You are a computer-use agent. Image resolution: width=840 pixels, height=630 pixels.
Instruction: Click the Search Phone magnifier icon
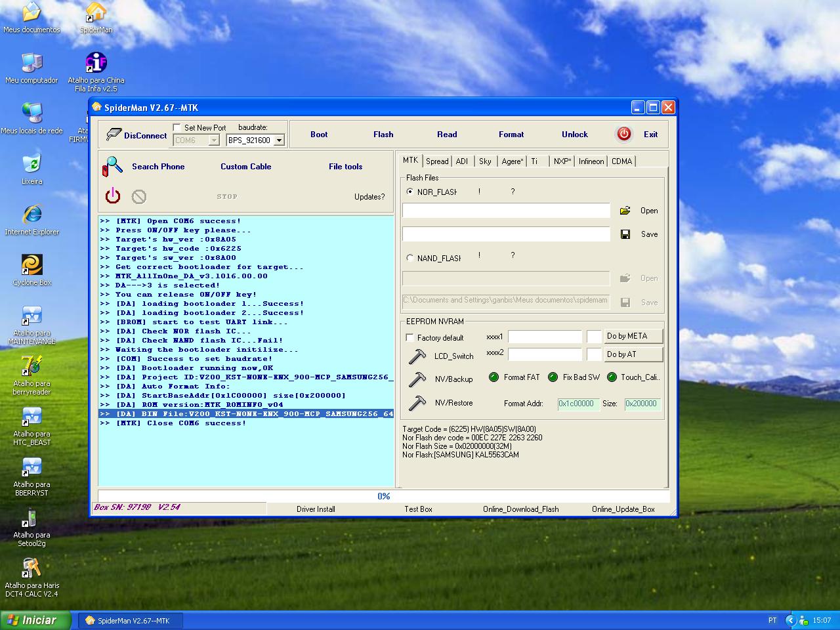tap(112, 166)
